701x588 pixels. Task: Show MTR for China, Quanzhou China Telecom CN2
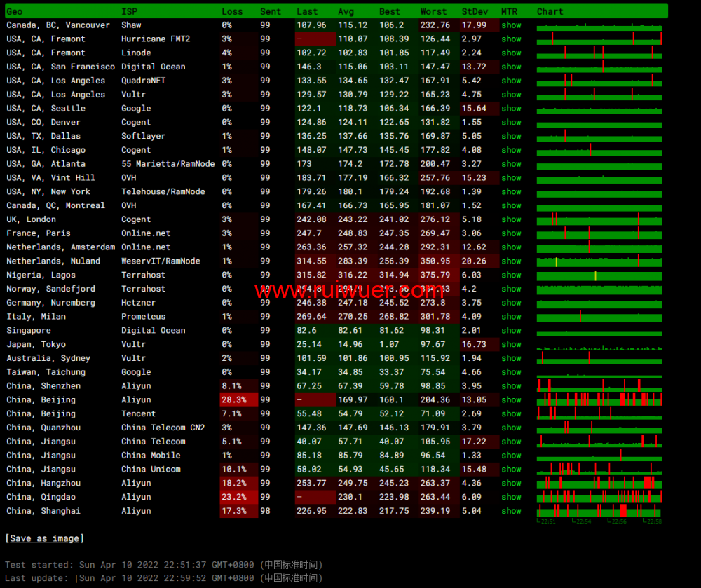(x=511, y=428)
